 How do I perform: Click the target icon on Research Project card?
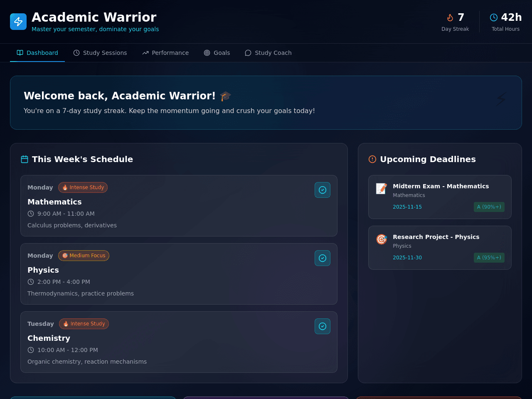tap(382, 239)
